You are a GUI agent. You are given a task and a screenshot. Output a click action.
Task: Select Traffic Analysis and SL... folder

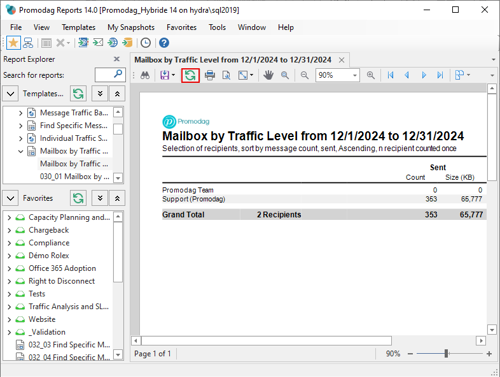tap(69, 306)
